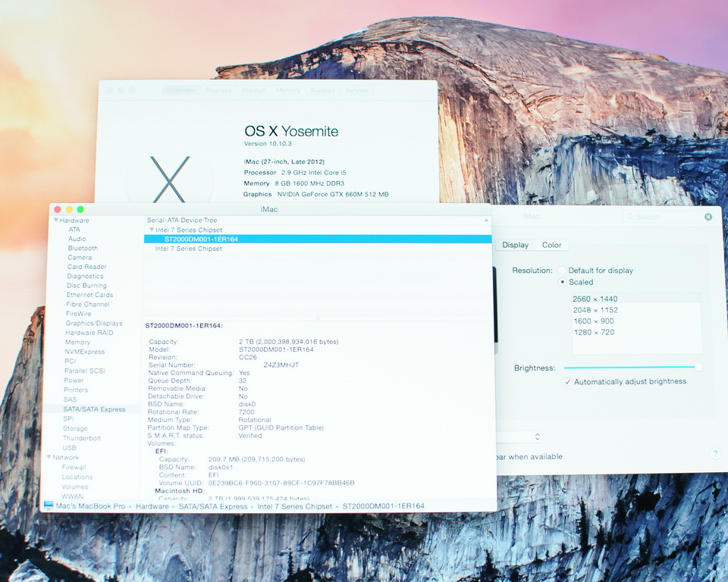Open Support tab in About This Mac

click(x=323, y=90)
